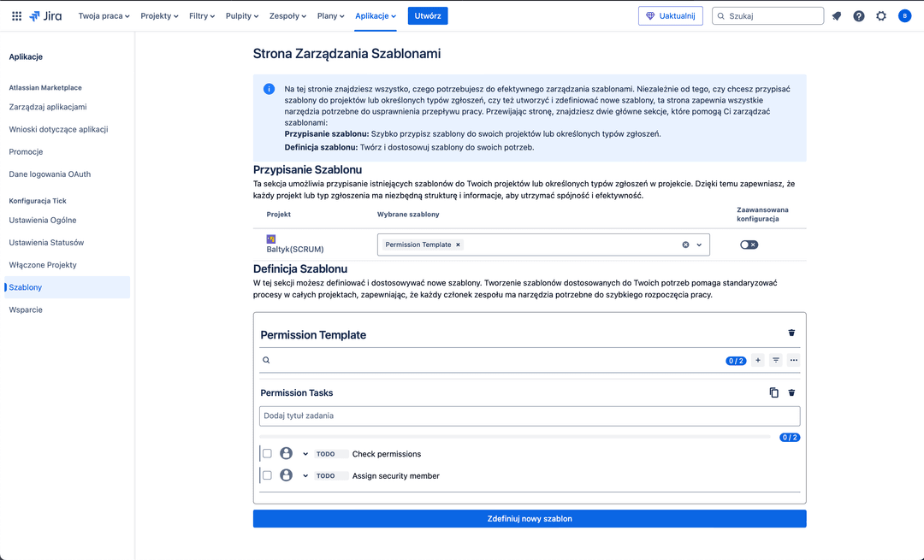Click the Utwórz button

(x=428, y=16)
